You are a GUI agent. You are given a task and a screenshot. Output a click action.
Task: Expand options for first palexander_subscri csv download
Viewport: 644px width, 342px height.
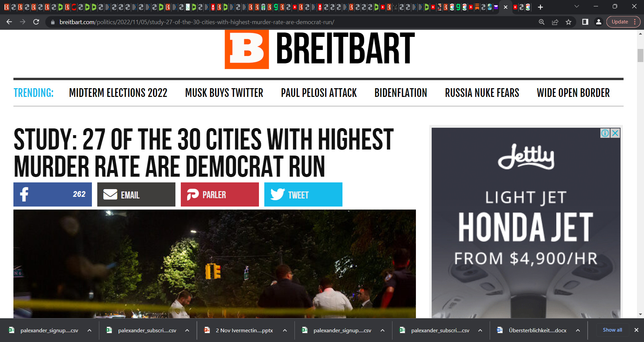click(187, 330)
